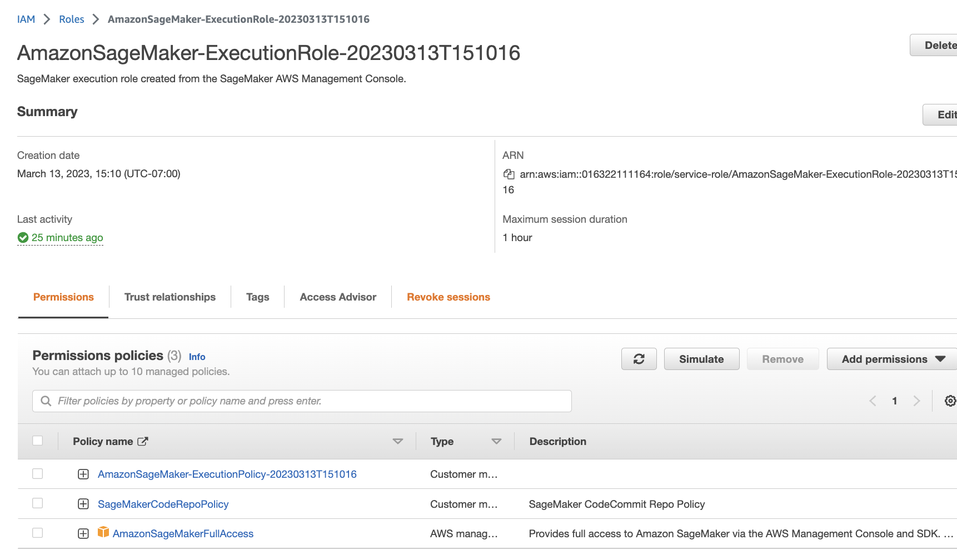Viewport: 957px width, 560px height.
Task: Click the 'Customer m…' type in the AmazonSageMaker-ExecutionPolicy-20230313T151016 row
Action: click(x=464, y=474)
